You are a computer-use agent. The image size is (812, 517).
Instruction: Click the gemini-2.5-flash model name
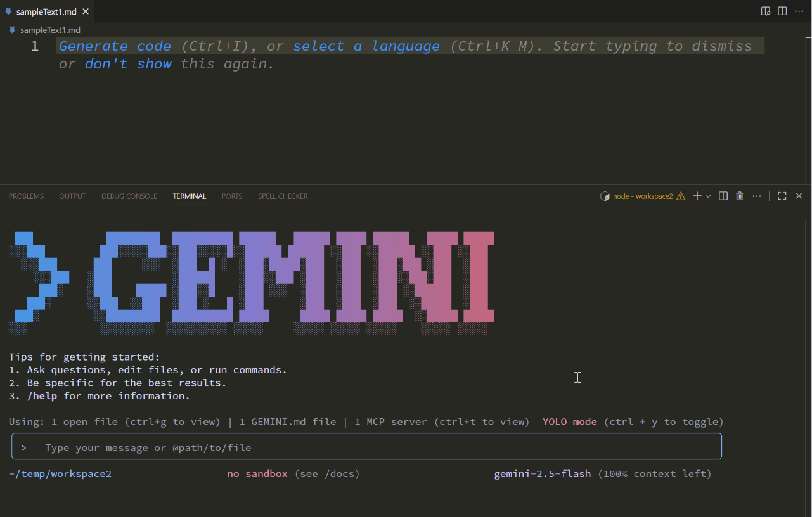(543, 474)
